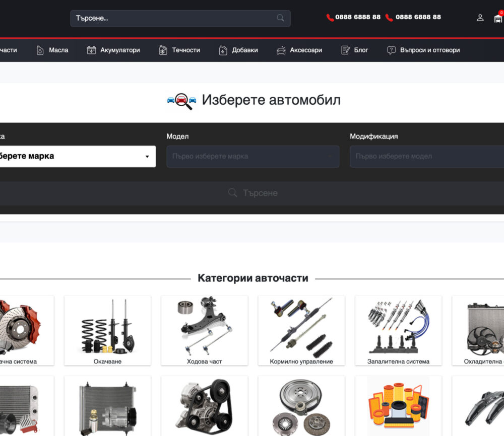
Task: Open the Охладителна система category card
Action: [x=478, y=330]
